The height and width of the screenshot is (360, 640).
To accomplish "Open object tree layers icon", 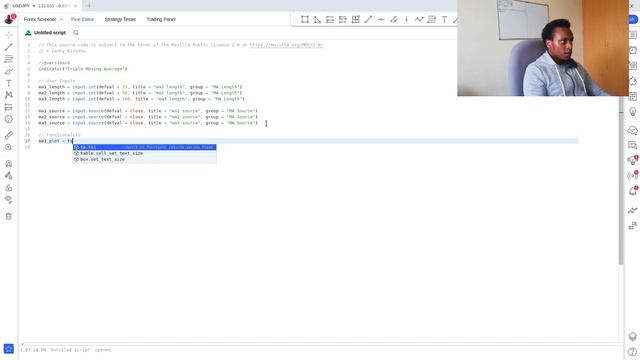I will [x=633, y=336].
